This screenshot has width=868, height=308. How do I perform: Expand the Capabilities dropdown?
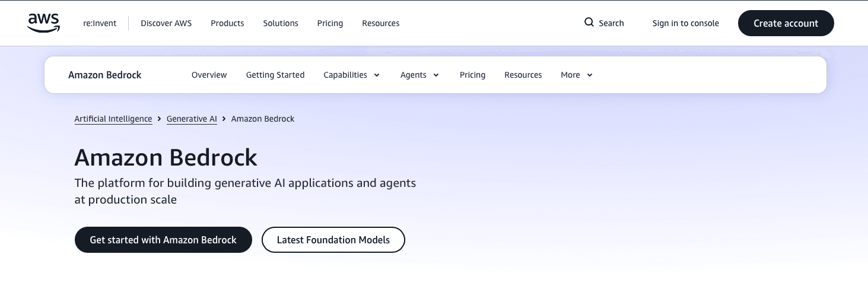click(x=352, y=75)
